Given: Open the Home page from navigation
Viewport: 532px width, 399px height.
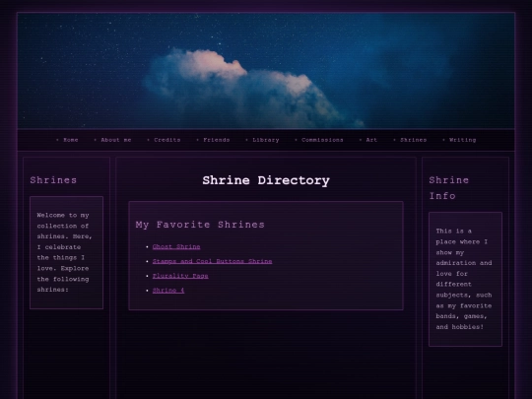Looking at the screenshot, I should [71, 140].
